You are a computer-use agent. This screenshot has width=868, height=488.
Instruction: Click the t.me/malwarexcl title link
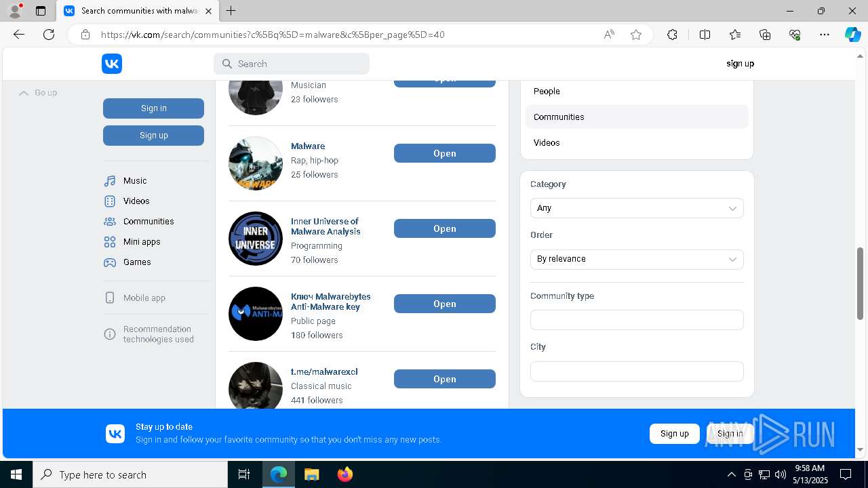(324, 372)
